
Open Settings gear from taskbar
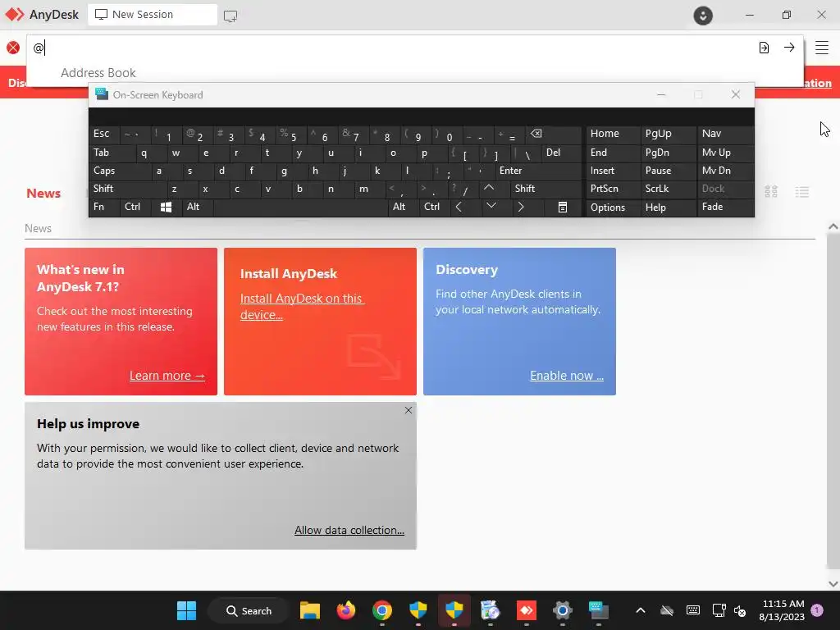[562, 610]
